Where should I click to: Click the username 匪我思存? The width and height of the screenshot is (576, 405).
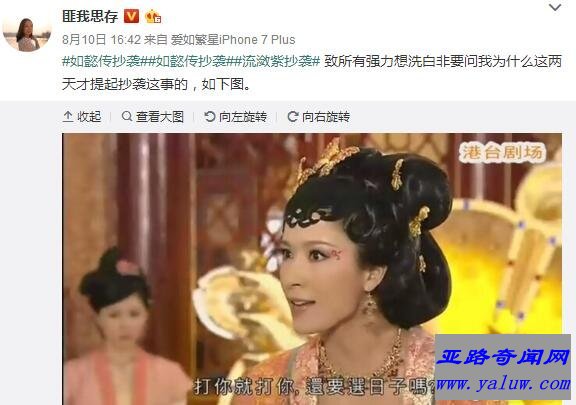90,16
